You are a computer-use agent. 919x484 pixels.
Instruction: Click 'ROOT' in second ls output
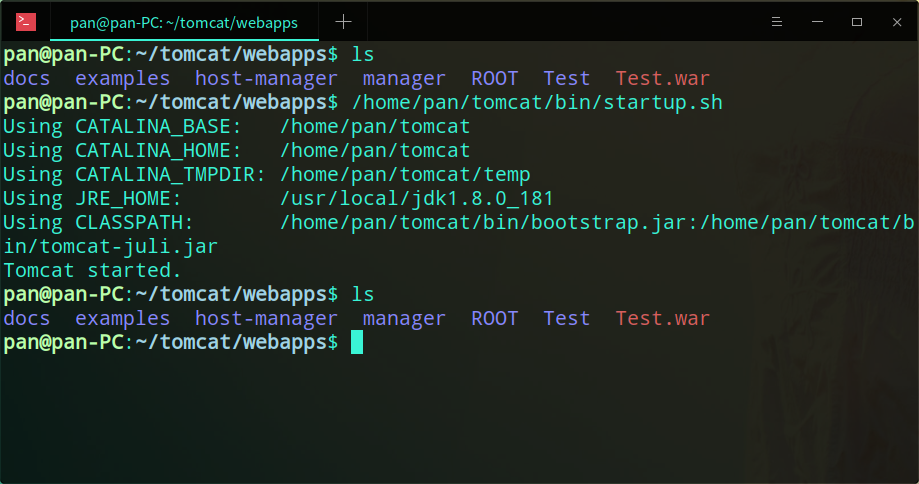[x=495, y=318]
